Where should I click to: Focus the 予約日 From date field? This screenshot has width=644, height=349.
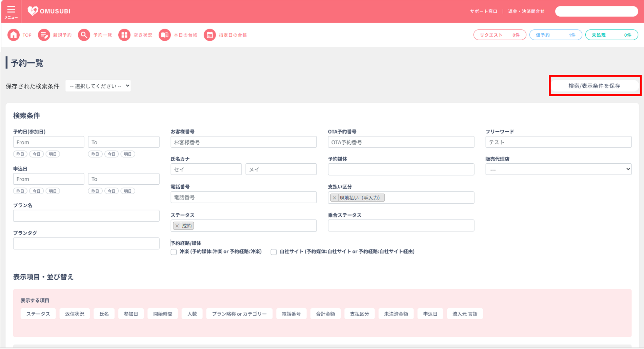48,142
